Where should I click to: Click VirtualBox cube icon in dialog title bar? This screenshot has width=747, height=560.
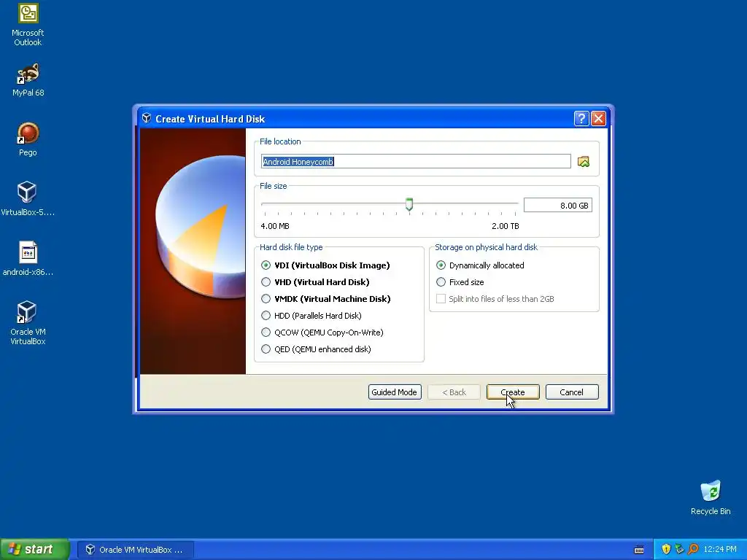click(x=147, y=118)
